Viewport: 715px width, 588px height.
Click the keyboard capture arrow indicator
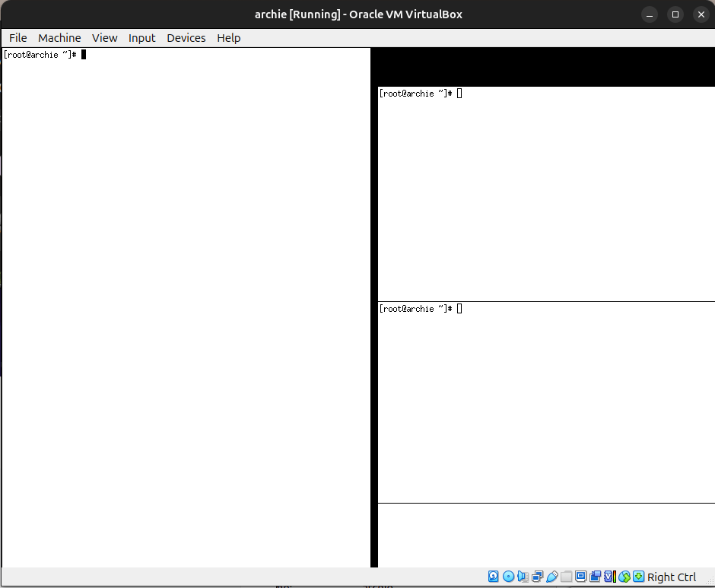point(639,577)
